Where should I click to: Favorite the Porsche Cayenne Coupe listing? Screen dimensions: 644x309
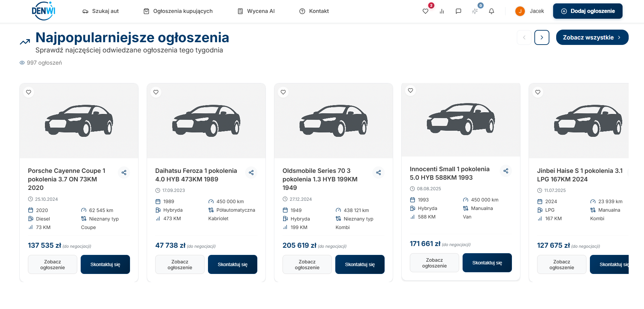29,92
